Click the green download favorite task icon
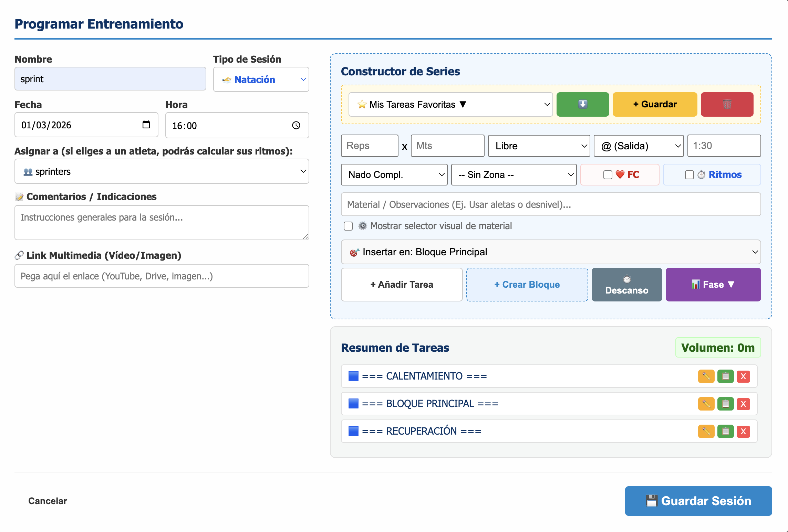 [582, 104]
